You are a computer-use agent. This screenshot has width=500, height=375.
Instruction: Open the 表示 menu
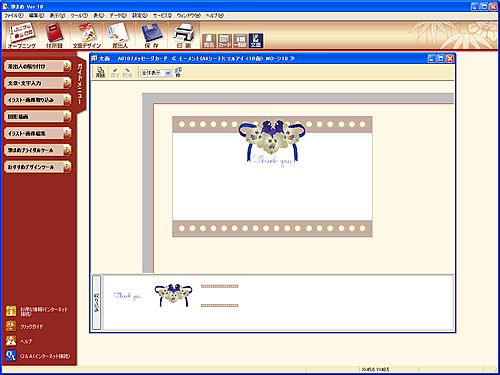pyautogui.click(x=57, y=15)
